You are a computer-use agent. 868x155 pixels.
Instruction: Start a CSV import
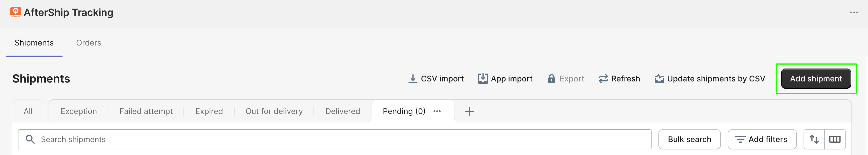coord(436,79)
